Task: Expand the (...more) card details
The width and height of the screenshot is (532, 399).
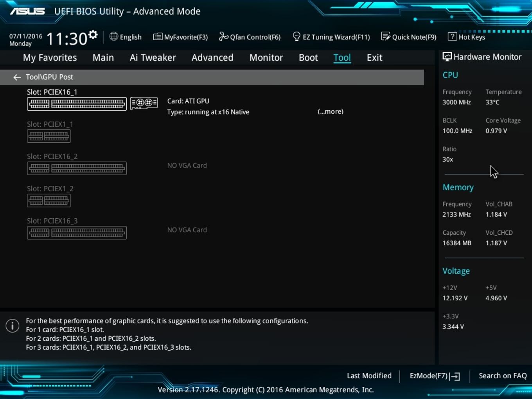Action: point(331,111)
